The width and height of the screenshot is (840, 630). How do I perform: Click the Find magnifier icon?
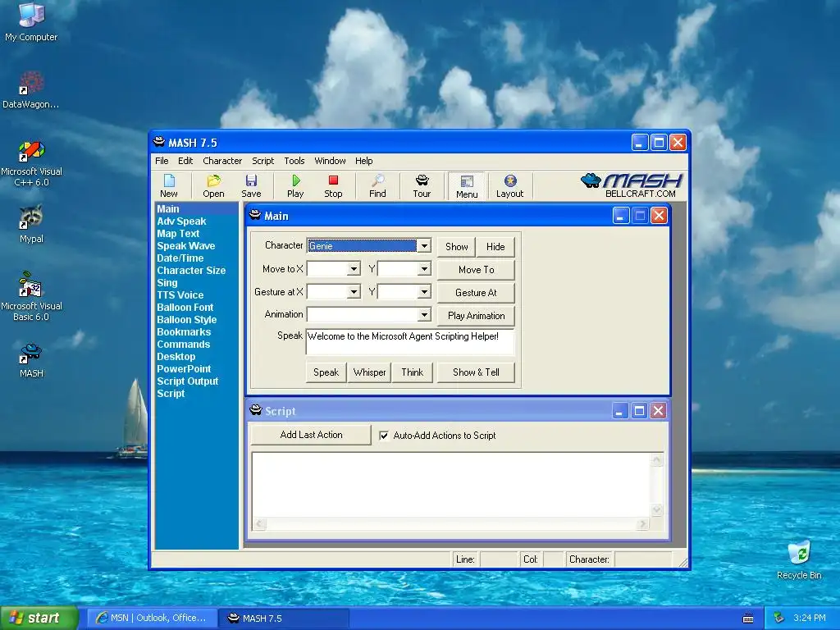pos(377,186)
